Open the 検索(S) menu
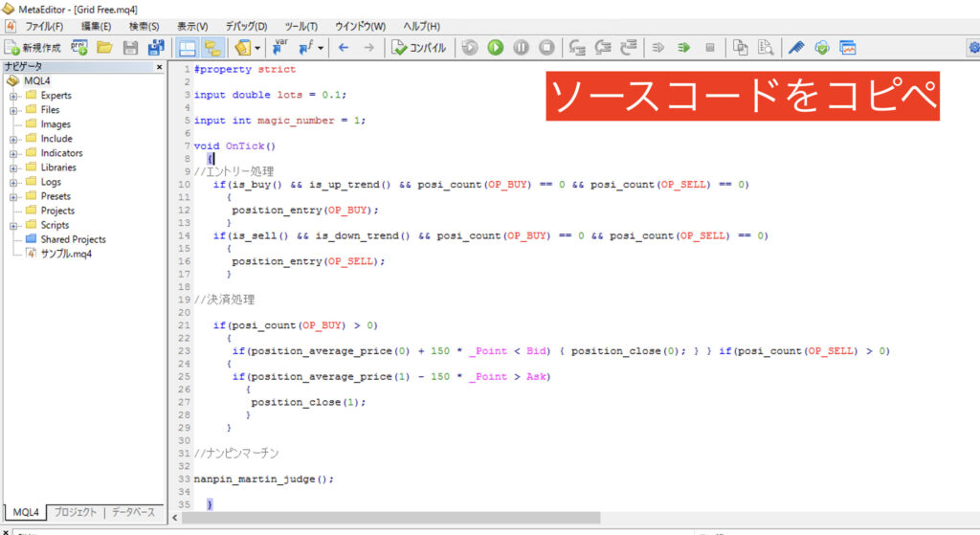 [144, 26]
